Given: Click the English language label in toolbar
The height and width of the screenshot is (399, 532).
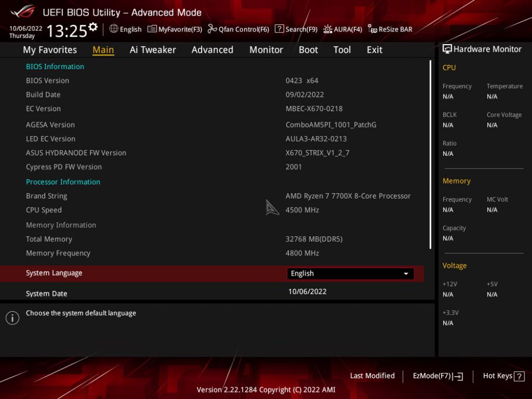Looking at the screenshot, I should 131,29.
